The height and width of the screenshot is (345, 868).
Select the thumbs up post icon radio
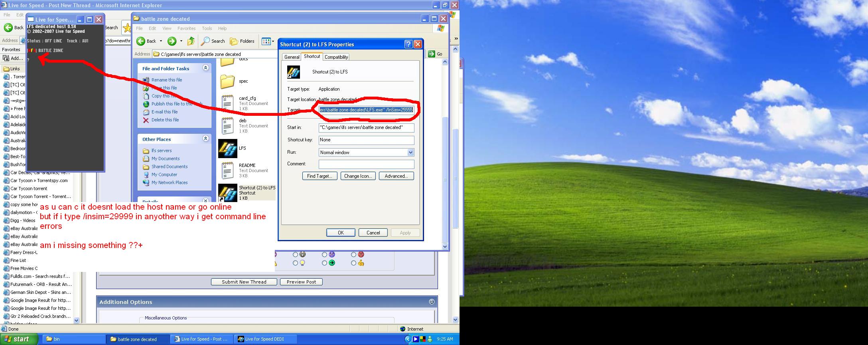353,263
